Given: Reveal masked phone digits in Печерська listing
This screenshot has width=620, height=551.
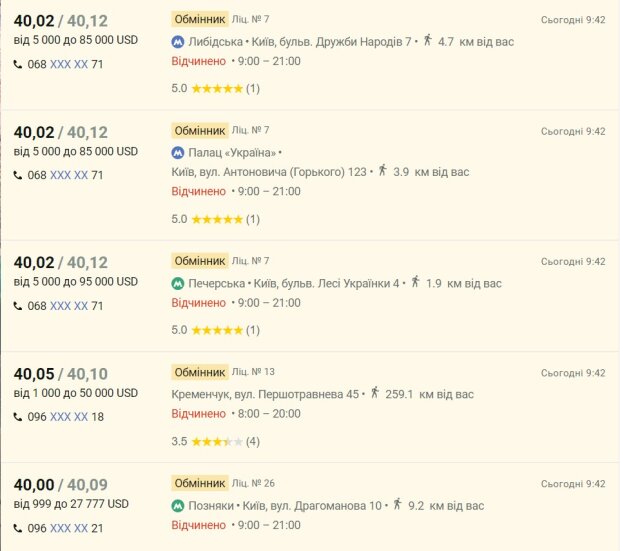Looking at the screenshot, I should [69, 306].
